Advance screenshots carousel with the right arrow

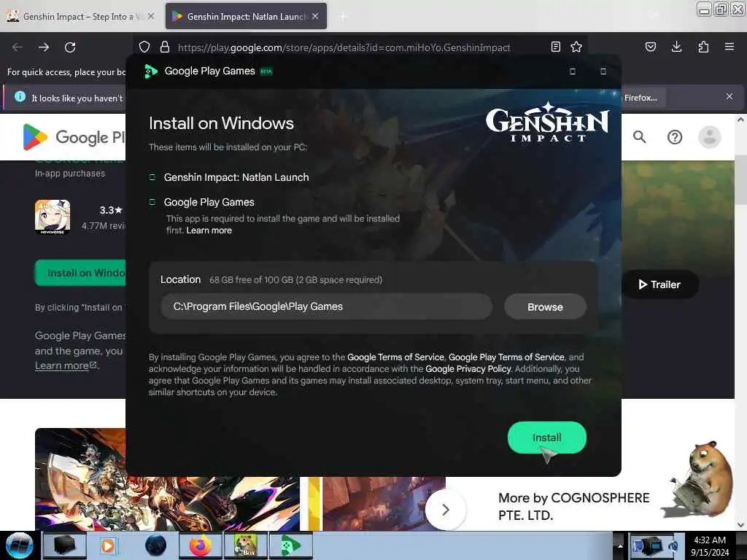point(446,510)
